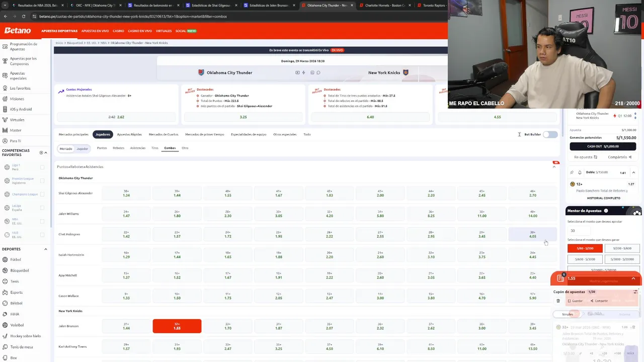Switch the view toggle to Mercado

[x=66, y=148]
